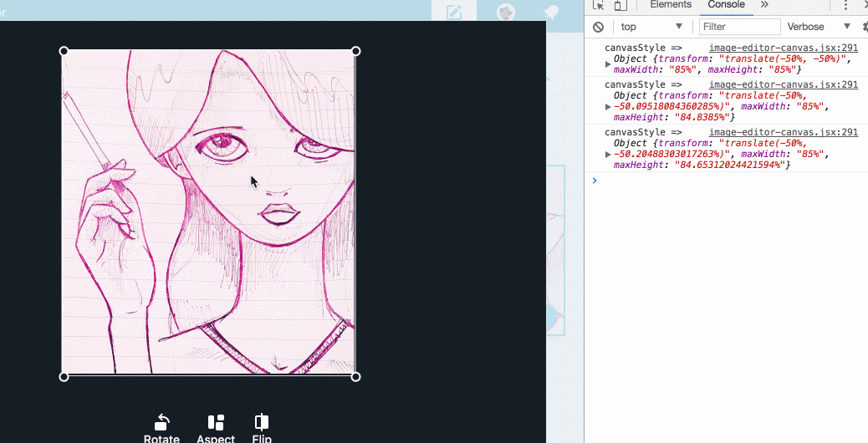This screenshot has width=868, height=443.
Task: Open first image-editor-canvas.jsx:291 source link
Action: click(784, 48)
